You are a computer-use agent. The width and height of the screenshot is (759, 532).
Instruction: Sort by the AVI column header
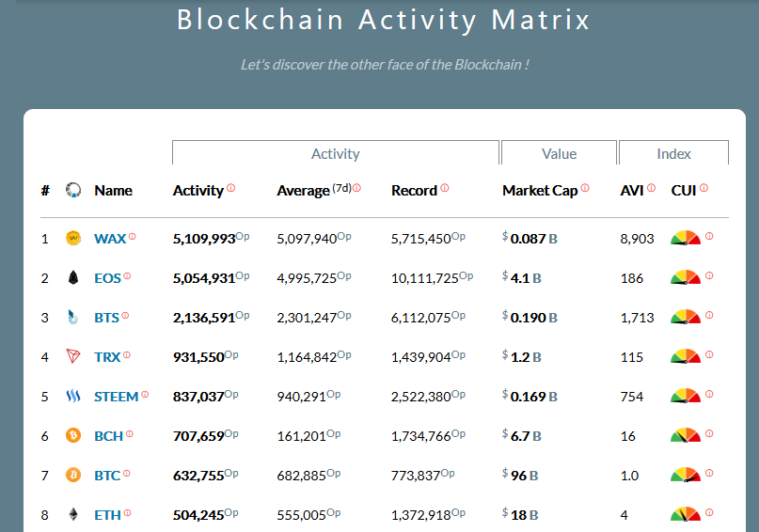pyautogui.click(x=632, y=191)
